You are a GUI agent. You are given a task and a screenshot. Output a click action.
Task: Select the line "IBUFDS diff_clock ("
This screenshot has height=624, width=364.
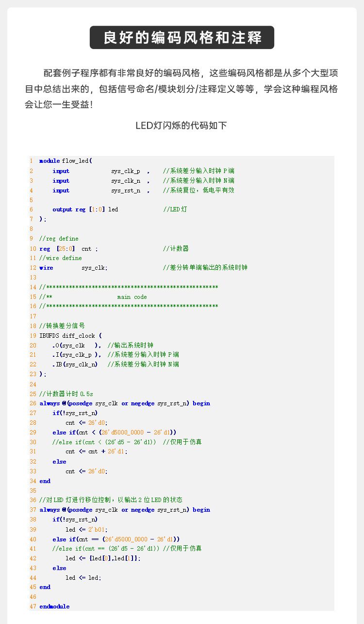(71, 336)
